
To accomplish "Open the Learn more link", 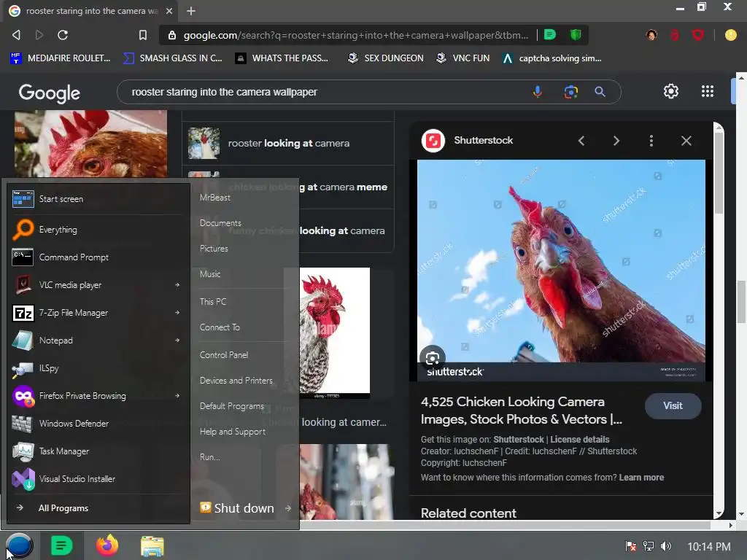I will (x=641, y=478).
